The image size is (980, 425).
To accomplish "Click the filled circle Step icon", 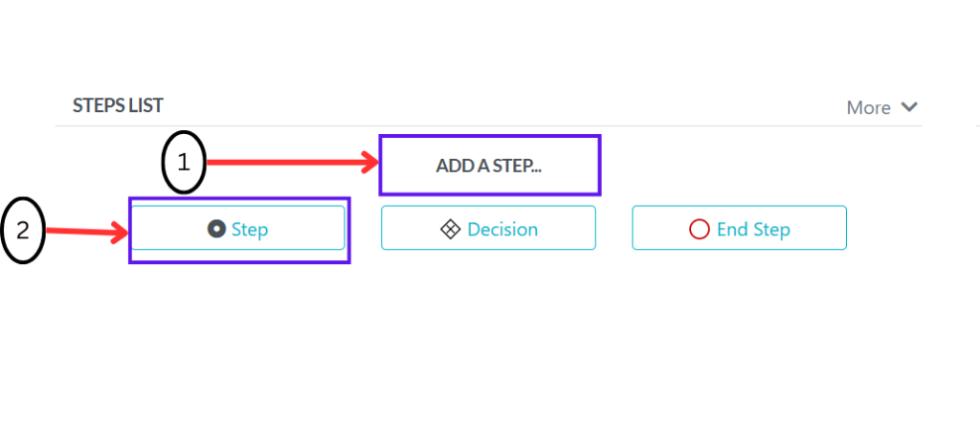I will point(216,230).
